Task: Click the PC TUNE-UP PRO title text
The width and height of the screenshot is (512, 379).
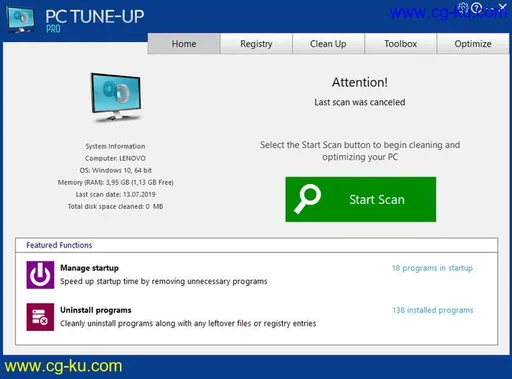Action: pyautogui.click(x=95, y=21)
